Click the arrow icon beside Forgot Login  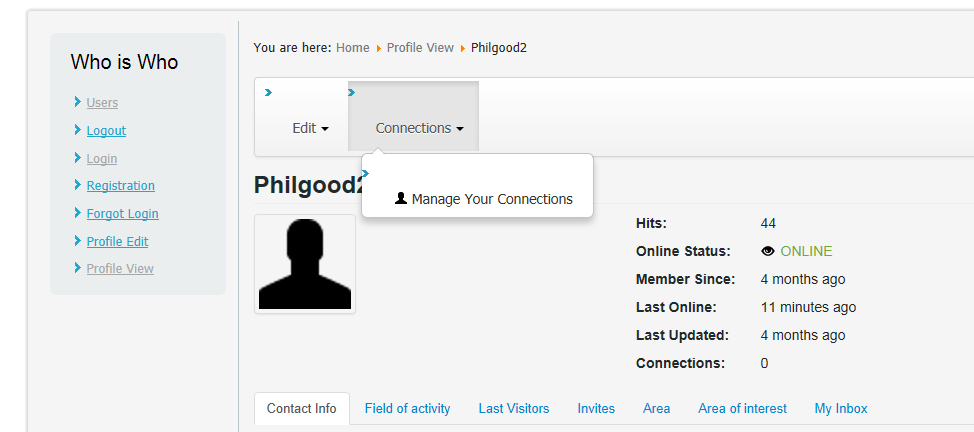78,213
